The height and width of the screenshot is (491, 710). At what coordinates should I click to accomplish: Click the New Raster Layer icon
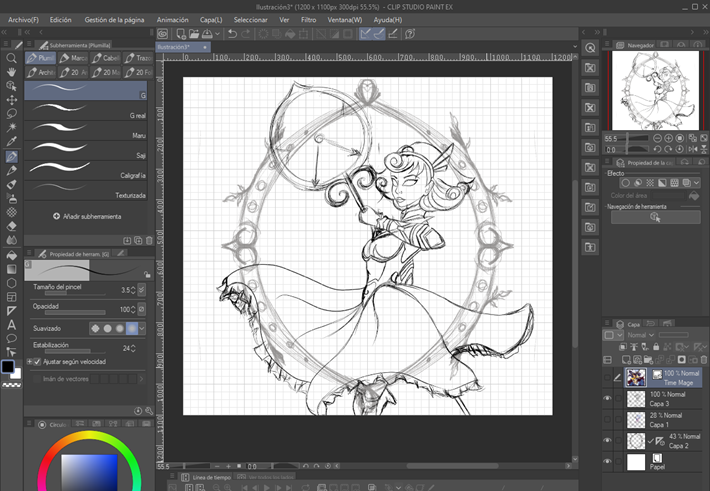626,360
